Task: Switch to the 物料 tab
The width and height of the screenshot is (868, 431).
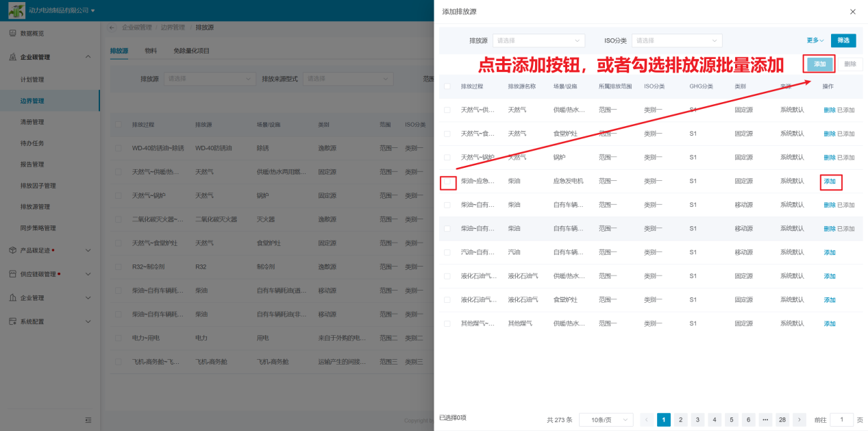Action: point(151,51)
